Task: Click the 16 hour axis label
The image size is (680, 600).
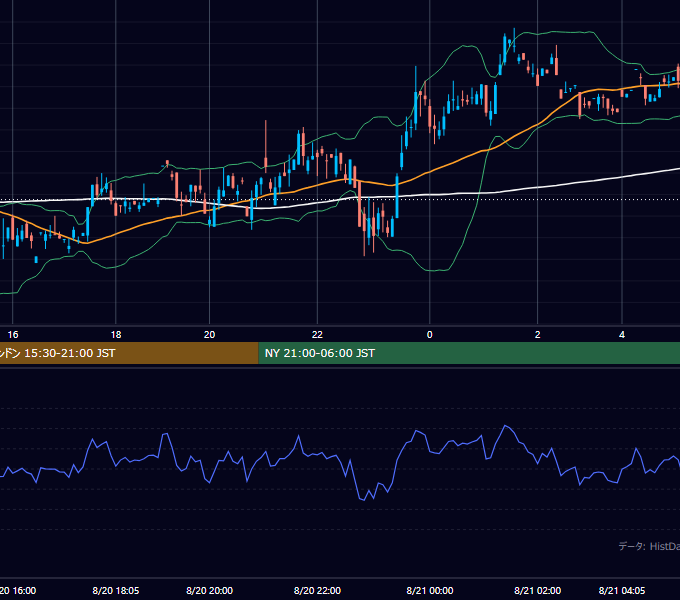Action: [13, 335]
